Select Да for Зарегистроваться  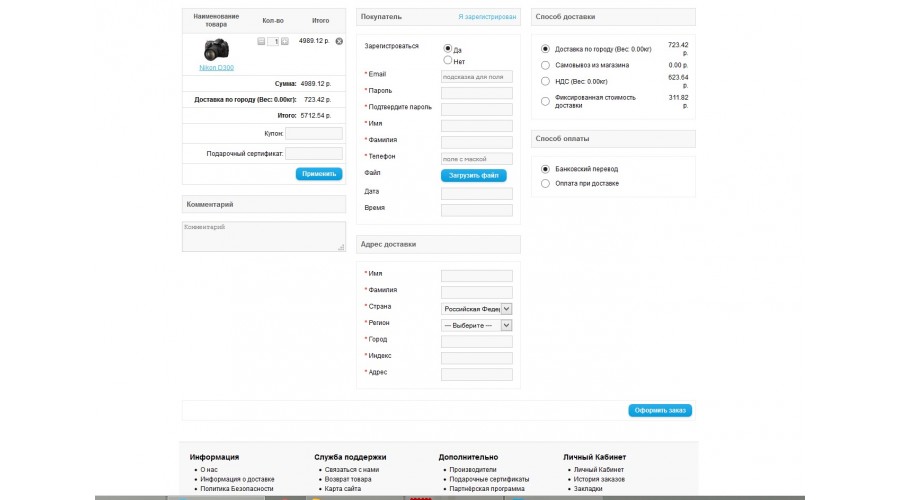(448, 49)
